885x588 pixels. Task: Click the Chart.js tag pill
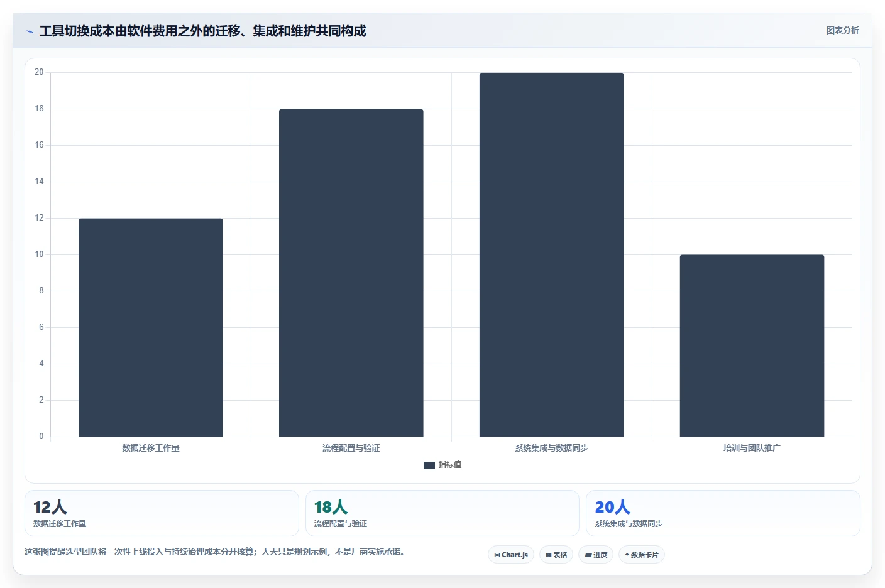[511, 555]
